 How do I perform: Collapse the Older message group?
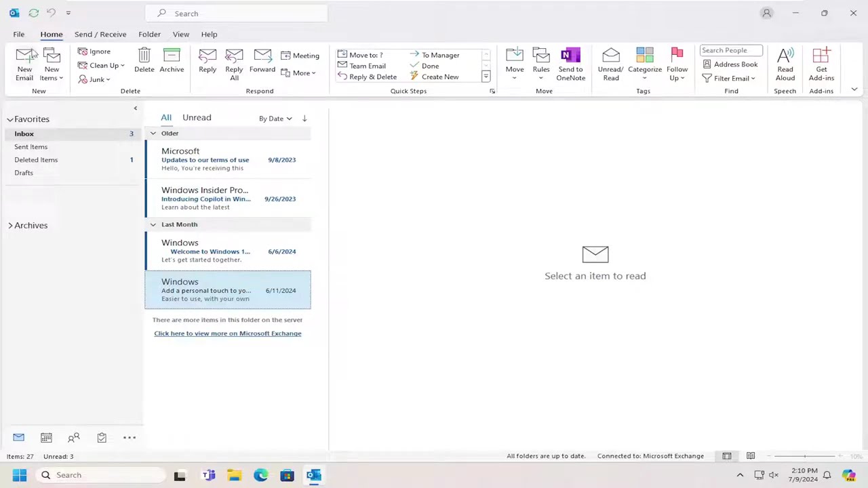[153, 134]
